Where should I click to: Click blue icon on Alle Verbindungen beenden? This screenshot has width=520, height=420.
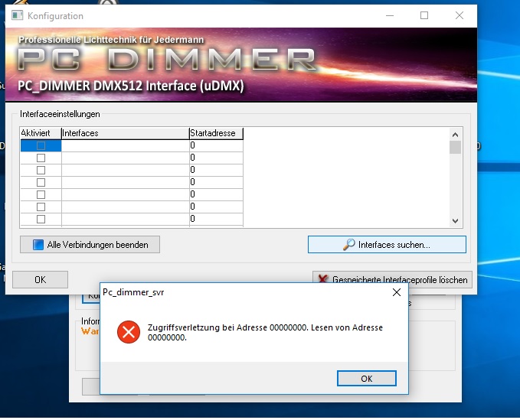click(x=38, y=245)
